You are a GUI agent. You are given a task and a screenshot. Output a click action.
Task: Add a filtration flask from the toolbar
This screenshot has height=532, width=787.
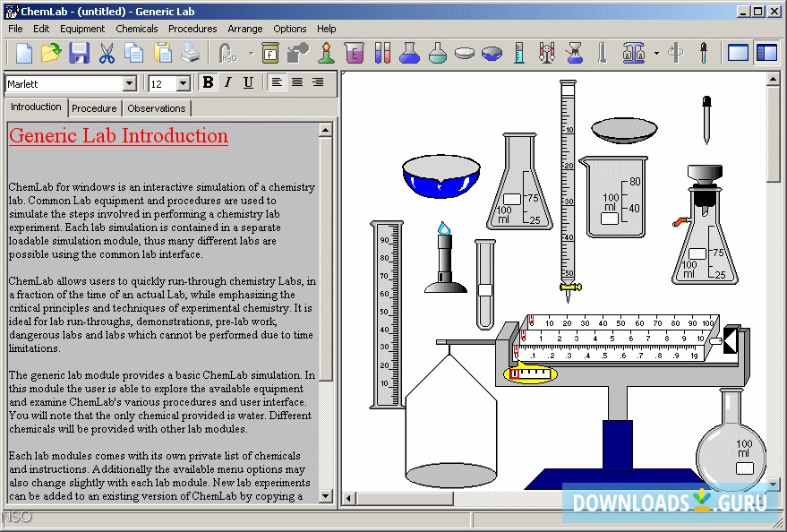pyautogui.click(x=575, y=53)
